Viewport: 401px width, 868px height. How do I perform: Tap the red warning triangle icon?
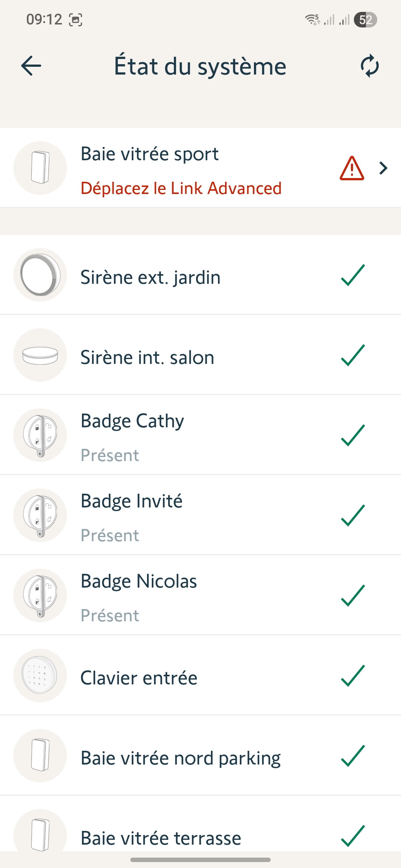click(x=352, y=168)
